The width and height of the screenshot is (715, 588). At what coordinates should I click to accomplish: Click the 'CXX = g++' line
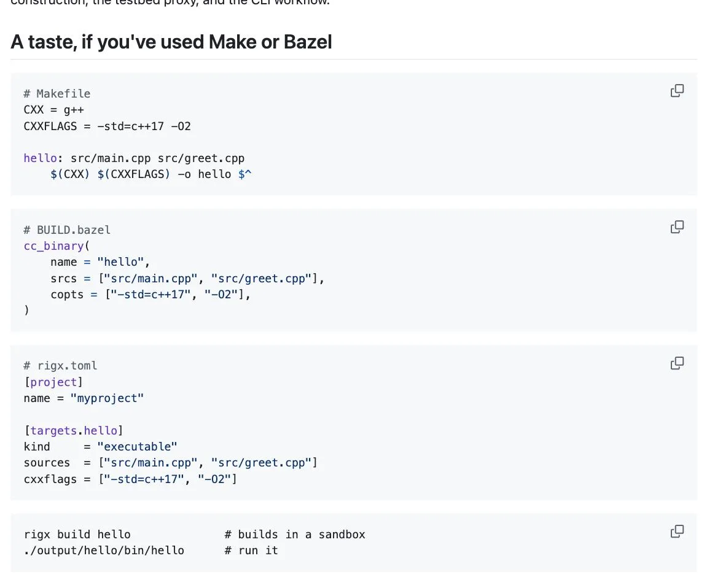pos(54,110)
